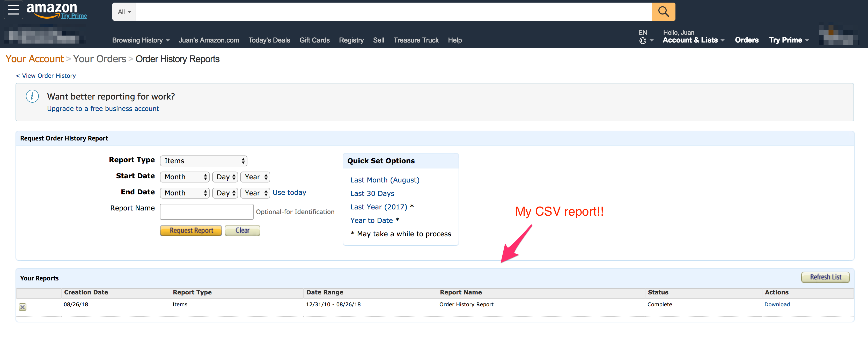868x339 pixels.
Task: Open Orders in the top navbar
Action: click(x=747, y=40)
